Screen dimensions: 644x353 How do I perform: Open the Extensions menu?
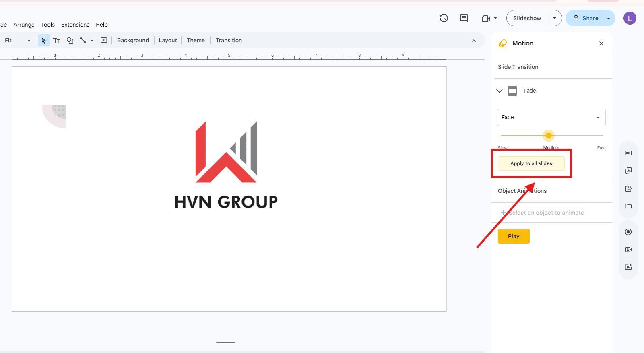point(75,25)
